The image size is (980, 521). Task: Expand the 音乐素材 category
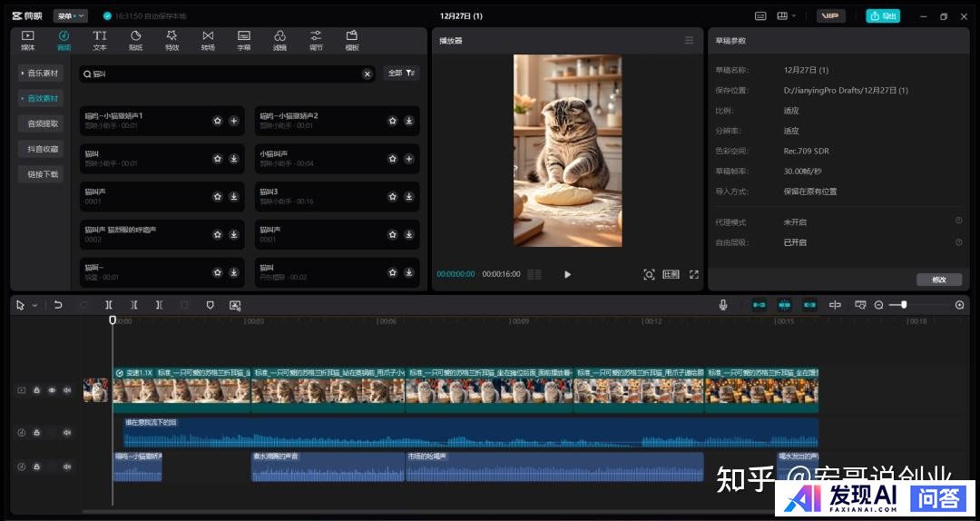pos(41,74)
